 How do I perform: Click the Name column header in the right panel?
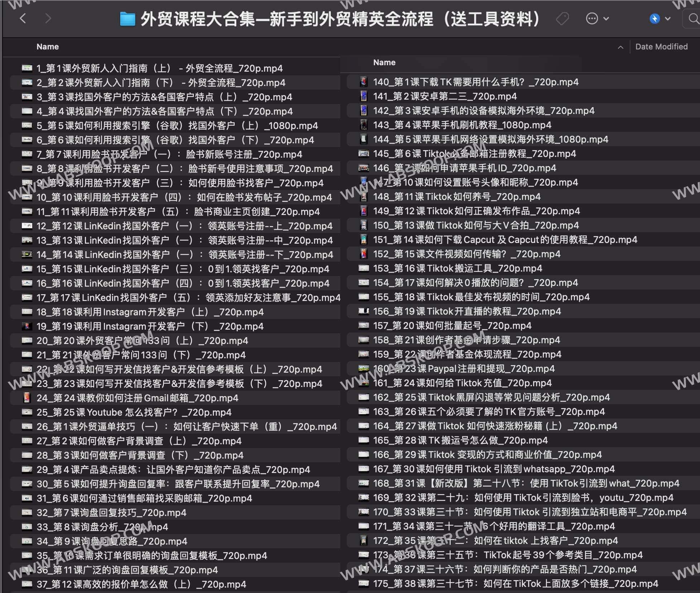point(384,62)
